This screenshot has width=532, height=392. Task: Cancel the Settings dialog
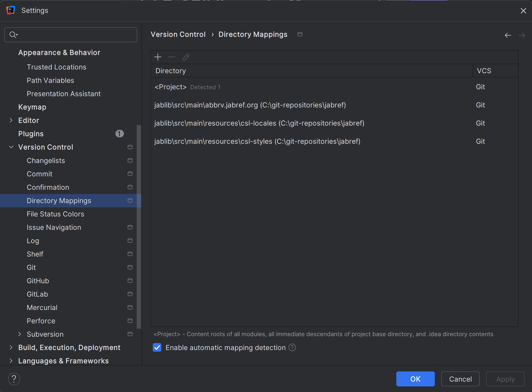coord(460,379)
